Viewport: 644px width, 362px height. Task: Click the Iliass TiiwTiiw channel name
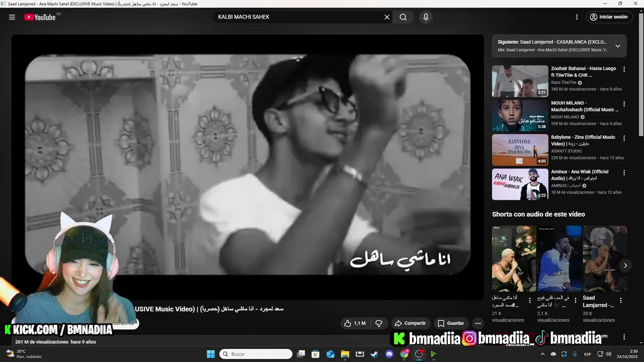pos(563,82)
